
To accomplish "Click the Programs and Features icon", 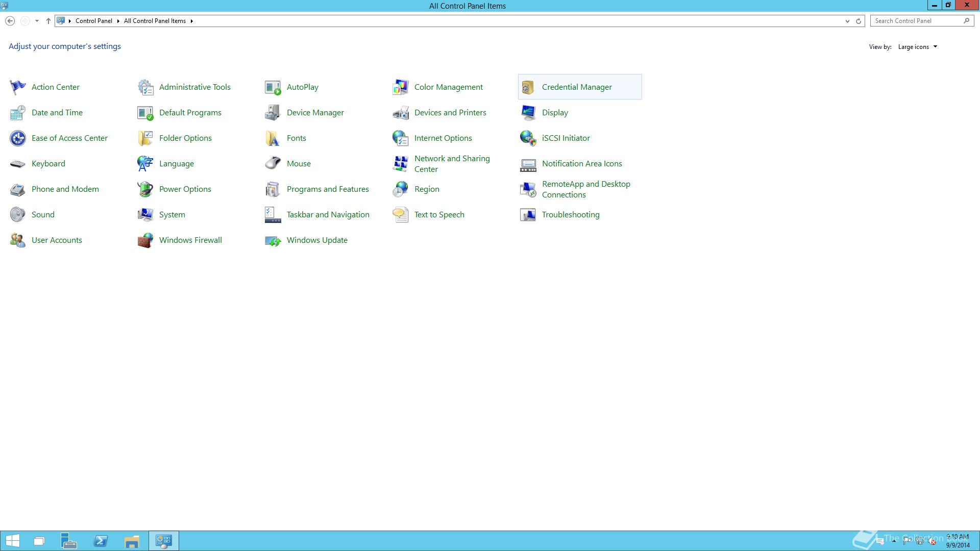I will 273,189.
